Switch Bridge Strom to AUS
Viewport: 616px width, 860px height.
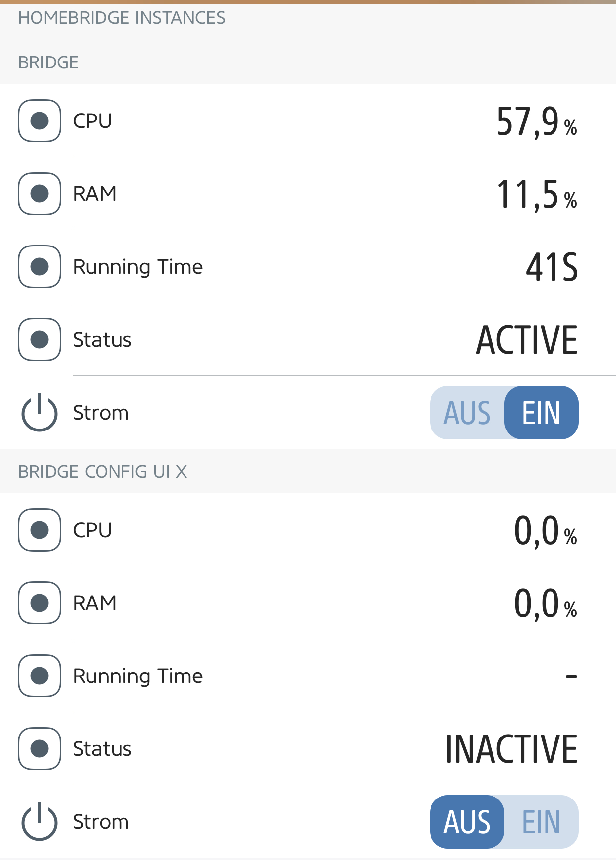tap(467, 413)
